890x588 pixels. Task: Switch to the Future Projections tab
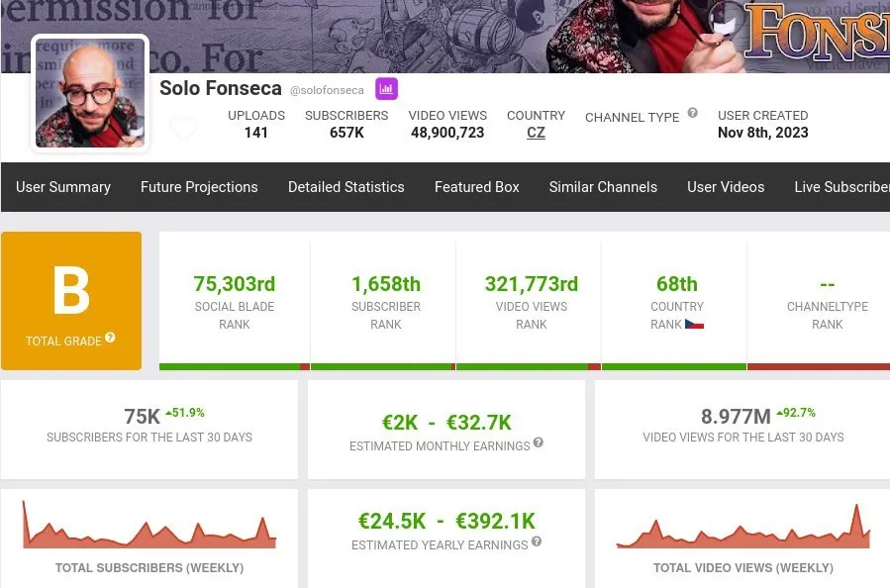click(199, 187)
